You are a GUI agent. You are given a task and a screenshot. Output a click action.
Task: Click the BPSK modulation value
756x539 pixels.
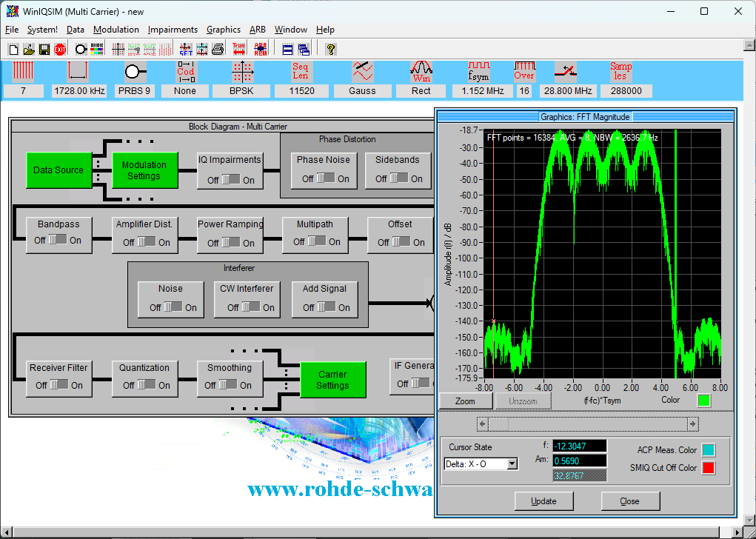point(241,90)
